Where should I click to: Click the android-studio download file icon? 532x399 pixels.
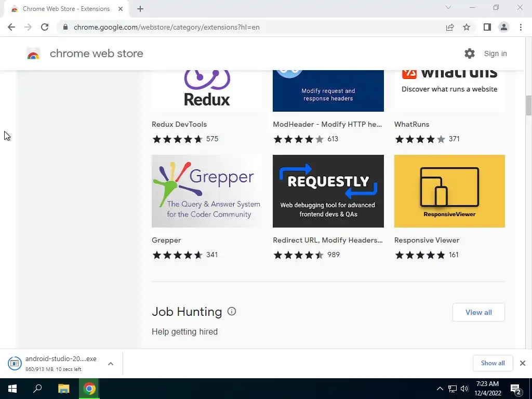click(15, 363)
